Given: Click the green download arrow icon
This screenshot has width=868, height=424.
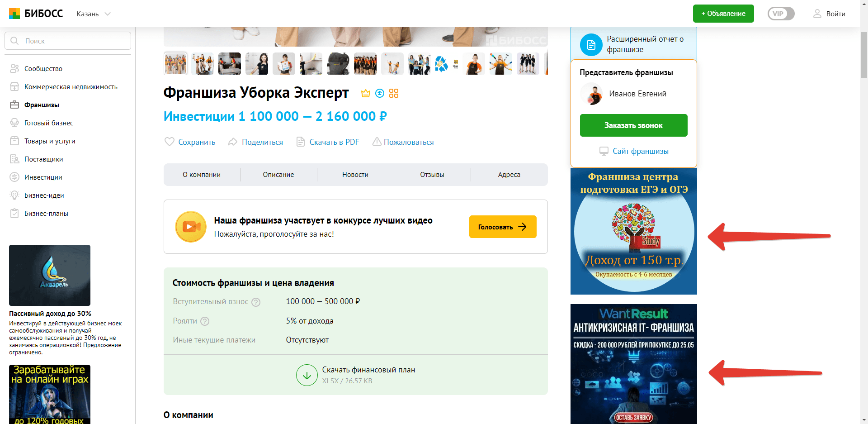Looking at the screenshot, I should [307, 375].
